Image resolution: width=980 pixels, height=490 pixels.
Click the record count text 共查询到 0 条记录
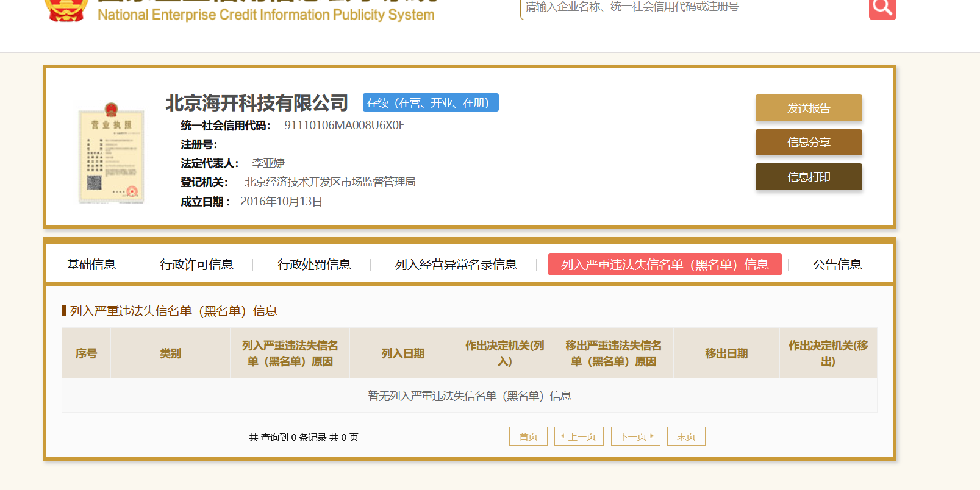point(288,438)
